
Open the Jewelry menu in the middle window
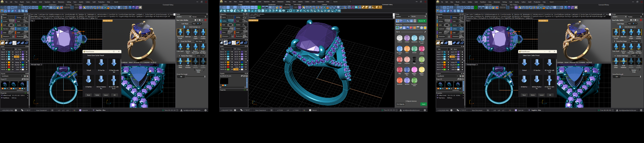click(301, 2)
